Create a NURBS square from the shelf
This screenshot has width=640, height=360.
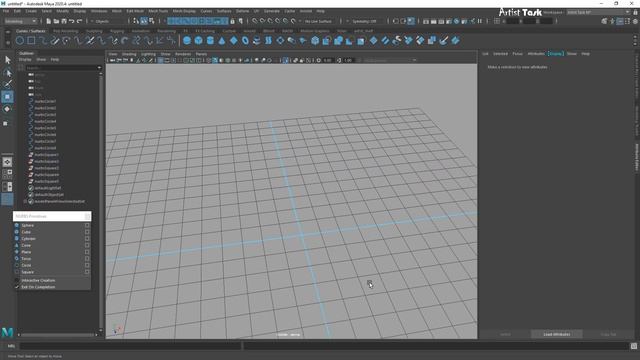(x=31, y=40)
